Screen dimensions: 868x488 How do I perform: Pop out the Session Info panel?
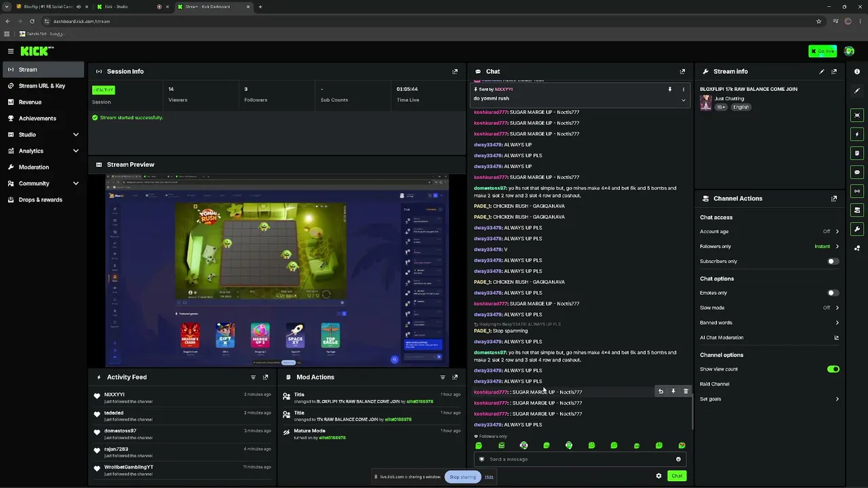(455, 71)
